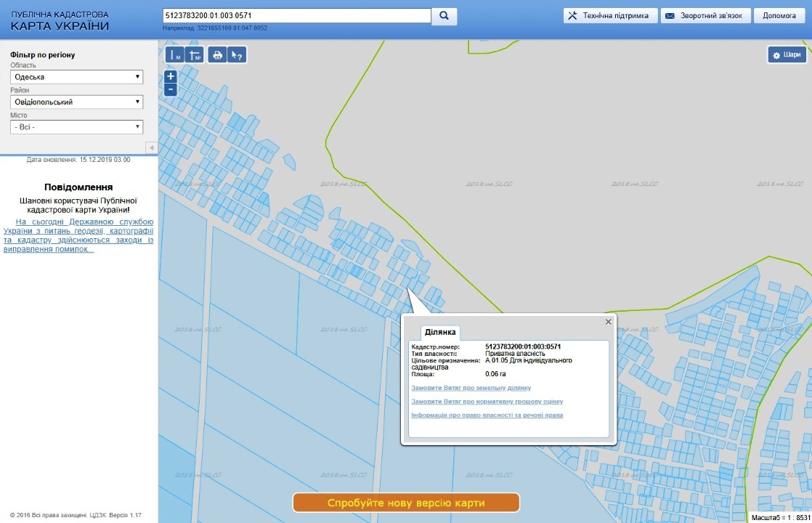
Task: Select the Ділянка tab in popup
Action: tap(440, 332)
